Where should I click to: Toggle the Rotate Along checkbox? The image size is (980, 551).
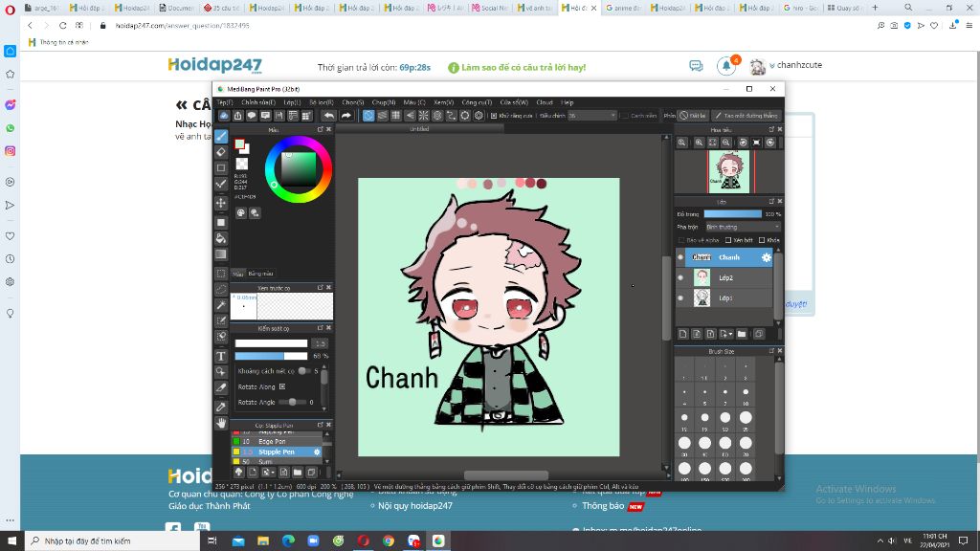(282, 386)
